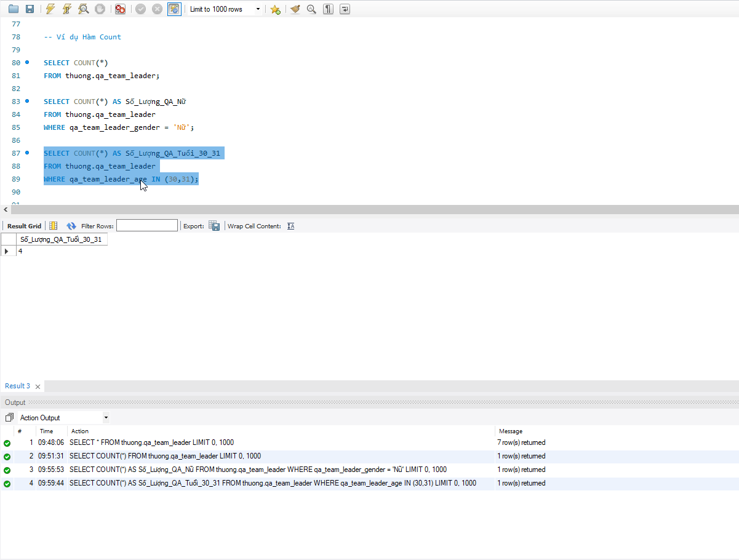739x560 pixels.
Task: Run EXPLAIN on the current statement
Action: tap(83, 9)
